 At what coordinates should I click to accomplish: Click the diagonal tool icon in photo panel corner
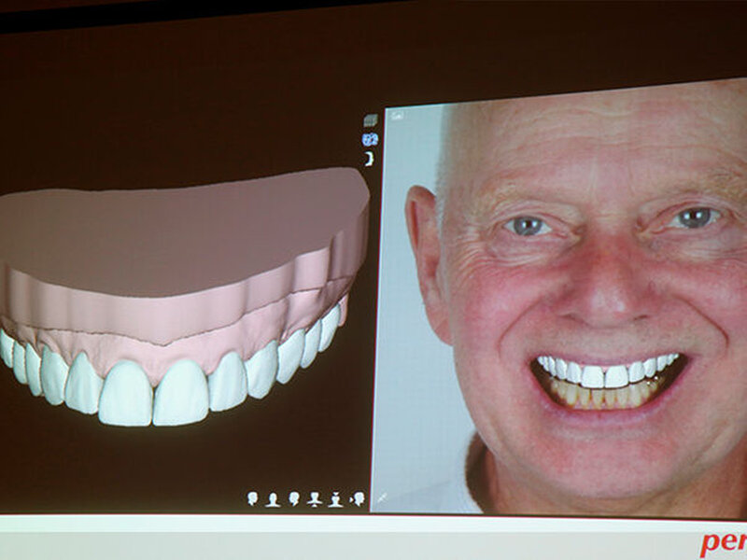(383, 501)
